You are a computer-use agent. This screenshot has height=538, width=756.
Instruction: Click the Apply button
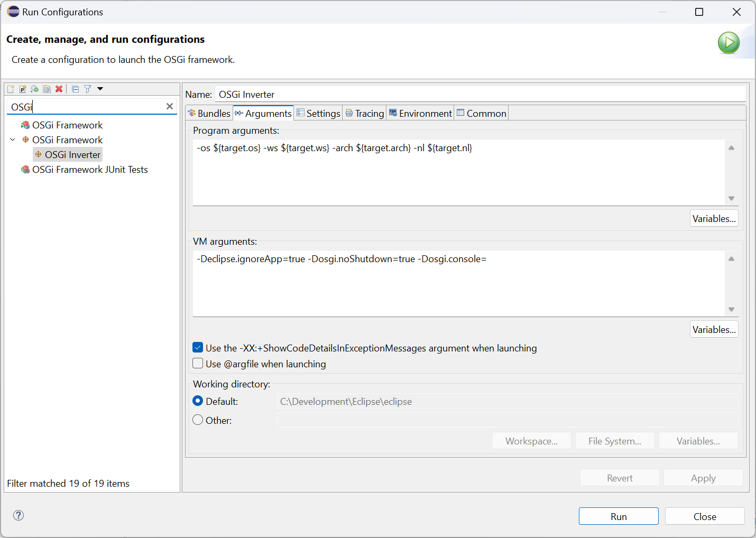tap(703, 478)
